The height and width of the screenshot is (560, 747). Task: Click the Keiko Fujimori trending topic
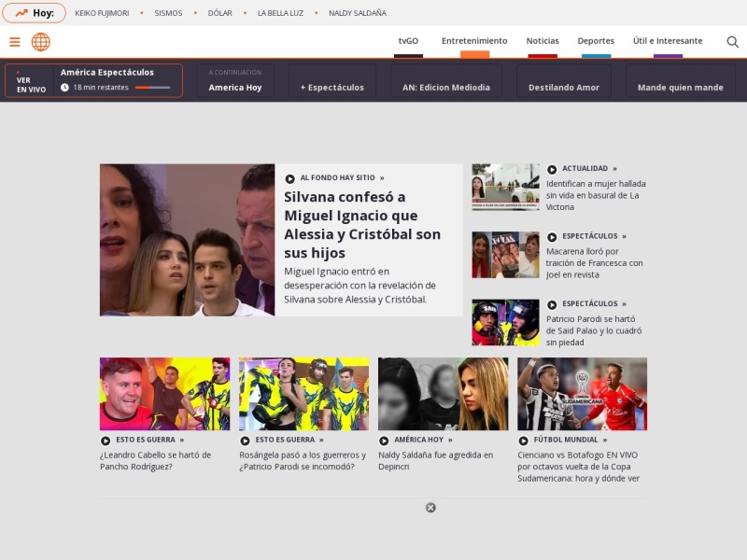tap(102, 13)
